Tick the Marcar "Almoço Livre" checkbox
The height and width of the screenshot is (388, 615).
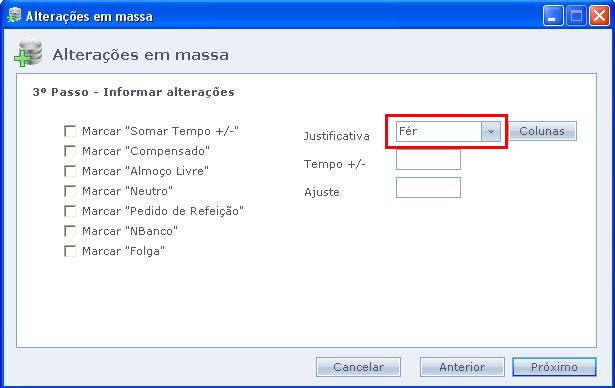[x=70, y=171]
